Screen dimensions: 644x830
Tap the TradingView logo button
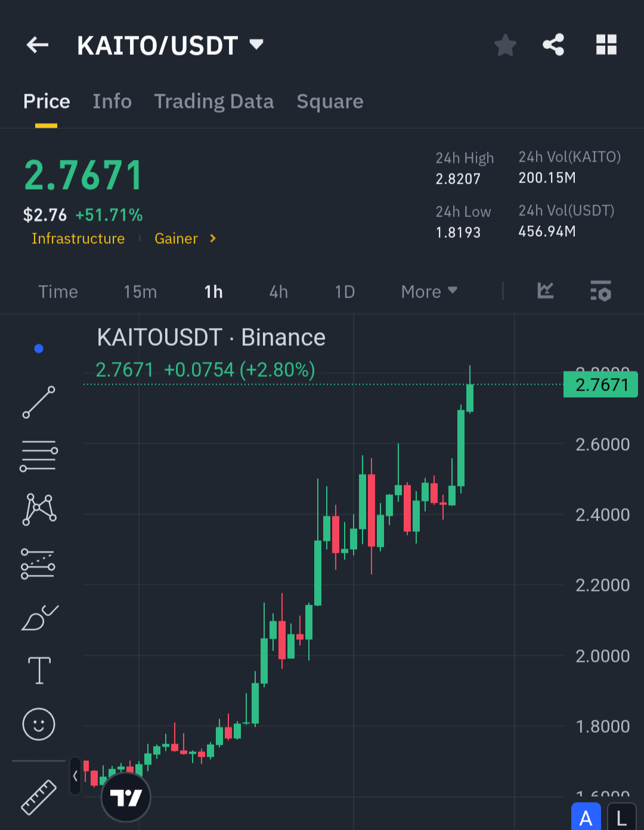126,797
